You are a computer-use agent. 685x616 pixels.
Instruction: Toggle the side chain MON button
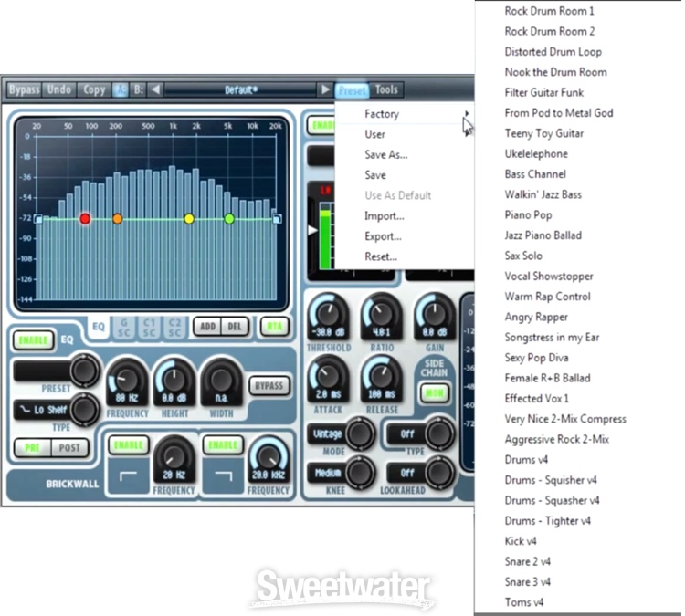coord(432,394)
